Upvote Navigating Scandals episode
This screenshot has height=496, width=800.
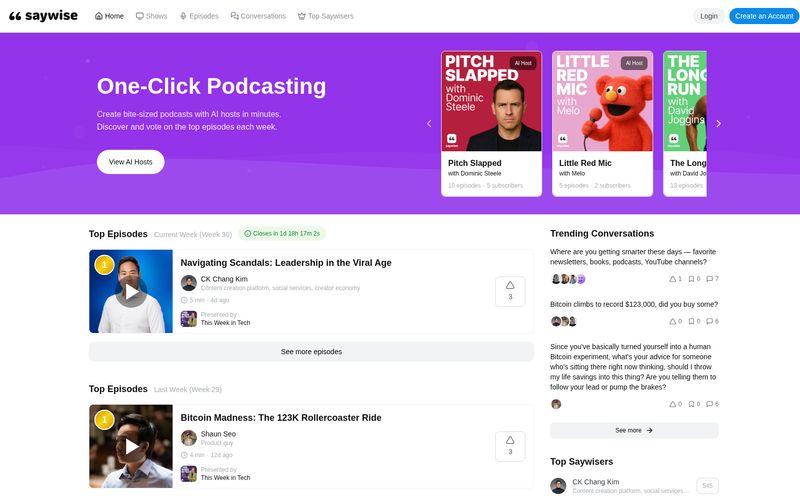click(510, 291)
